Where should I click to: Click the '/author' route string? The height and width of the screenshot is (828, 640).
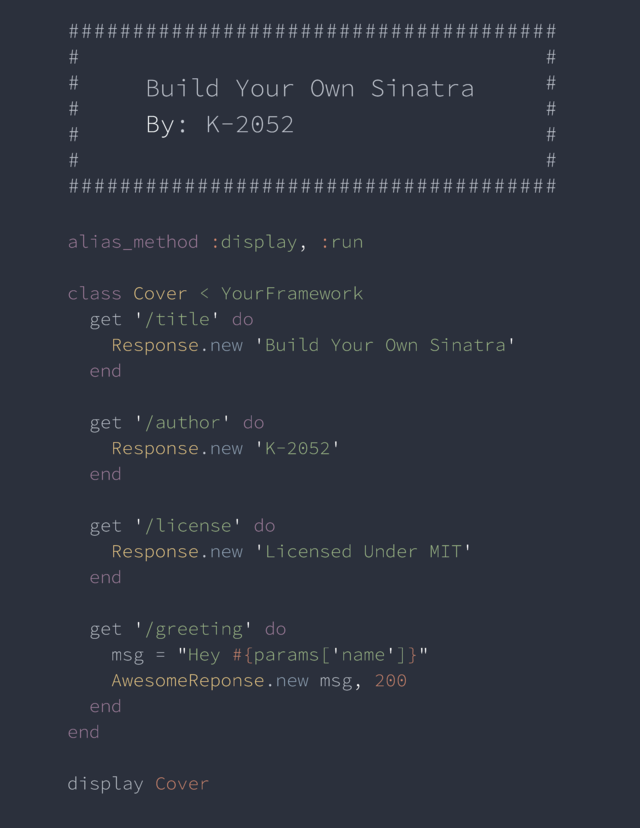(182, 422)
